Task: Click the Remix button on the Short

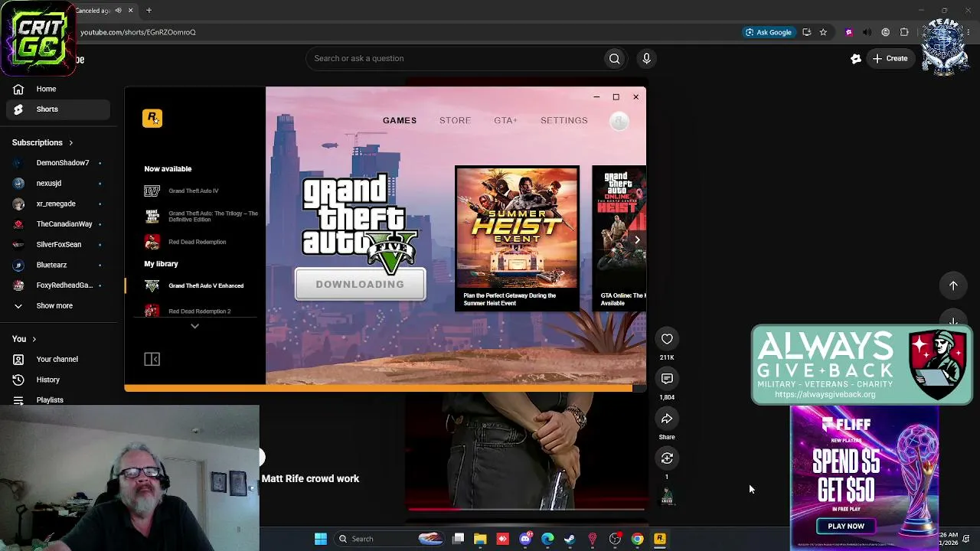Action: [667, 458]
